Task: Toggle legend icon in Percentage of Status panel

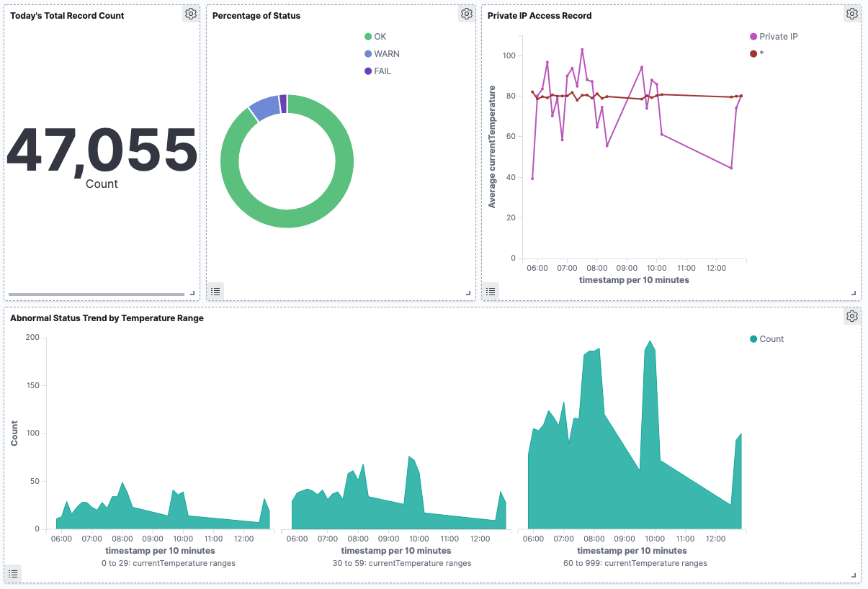Action: 215,291
